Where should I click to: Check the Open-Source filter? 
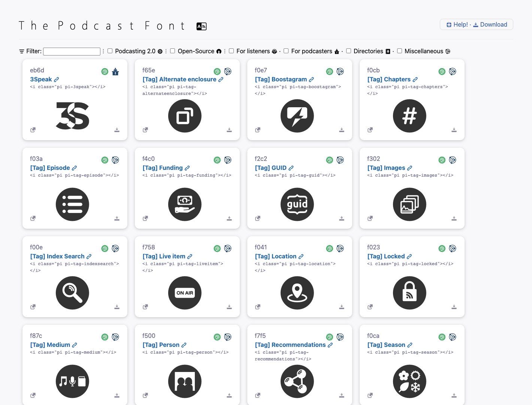(172, 51)
